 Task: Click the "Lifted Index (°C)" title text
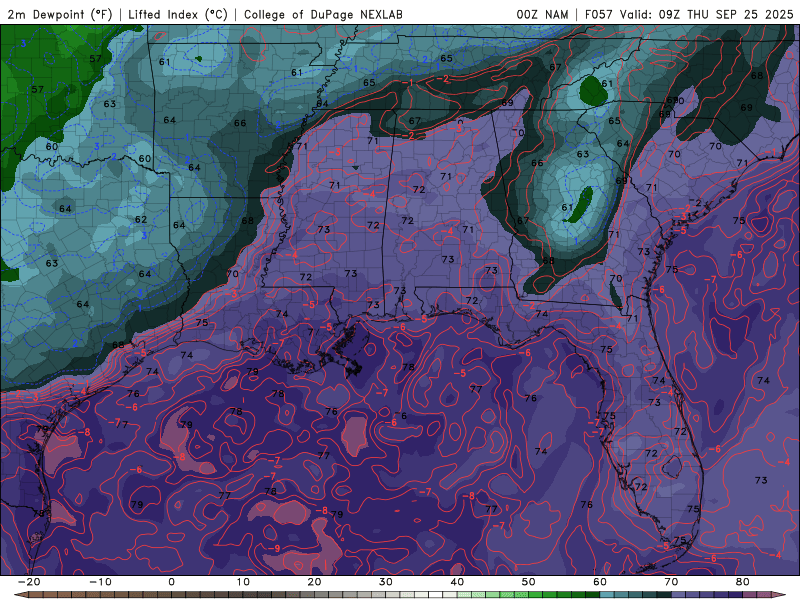pyautogui.click(x=178, y=14)
